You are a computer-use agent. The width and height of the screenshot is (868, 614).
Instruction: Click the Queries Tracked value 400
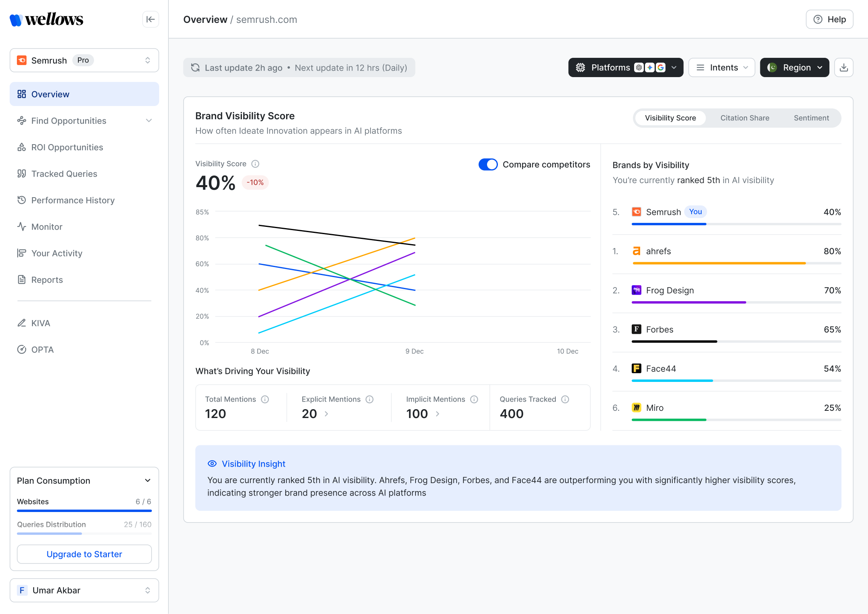[512, 414]
